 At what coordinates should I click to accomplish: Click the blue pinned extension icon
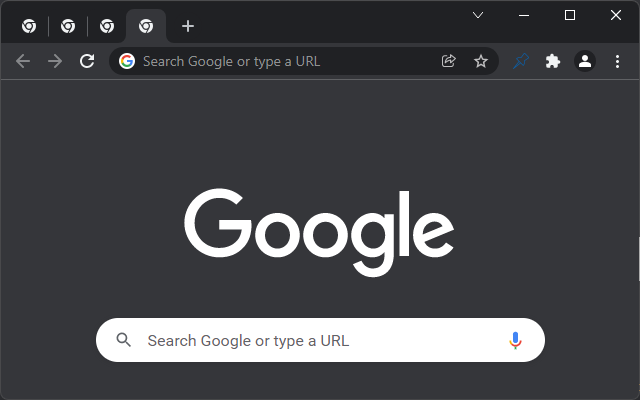pos(521,61)
